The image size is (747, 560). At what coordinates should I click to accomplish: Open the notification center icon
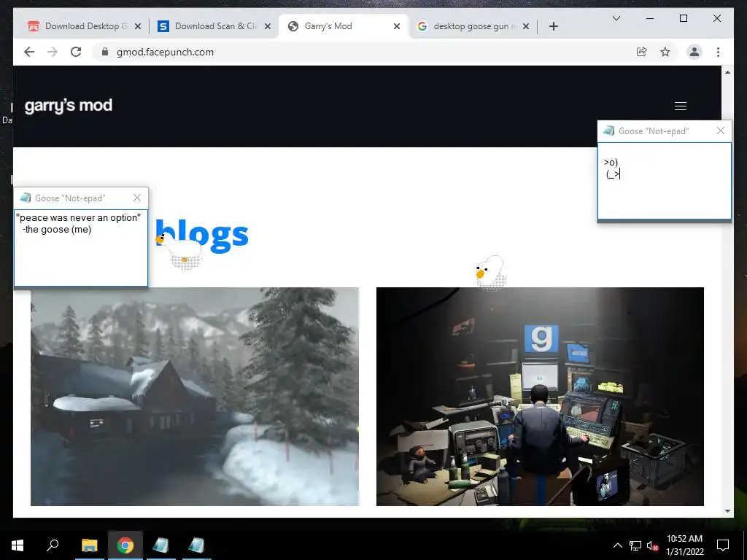coord(723,545)
